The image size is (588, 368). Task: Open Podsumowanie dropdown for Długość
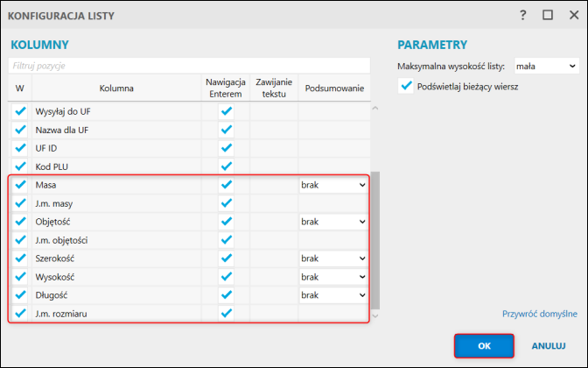pyautogui.click(x=332, y=295)
